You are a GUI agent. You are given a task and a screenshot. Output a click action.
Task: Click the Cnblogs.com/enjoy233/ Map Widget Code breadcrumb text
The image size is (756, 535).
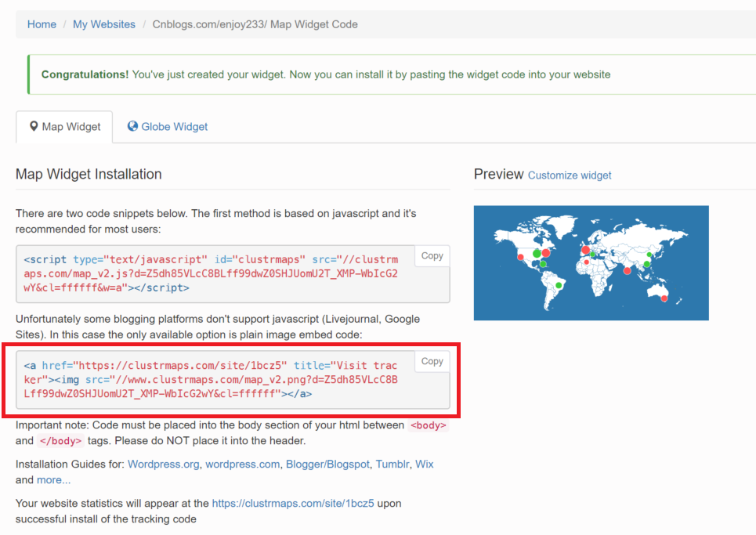(x=255, y=24)
